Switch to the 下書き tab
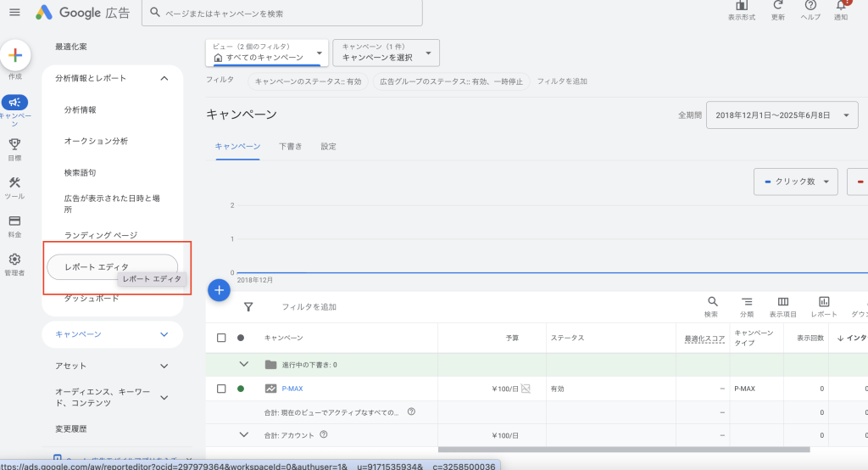Screen dimensions: 868x470 click(x=290, y=146)
